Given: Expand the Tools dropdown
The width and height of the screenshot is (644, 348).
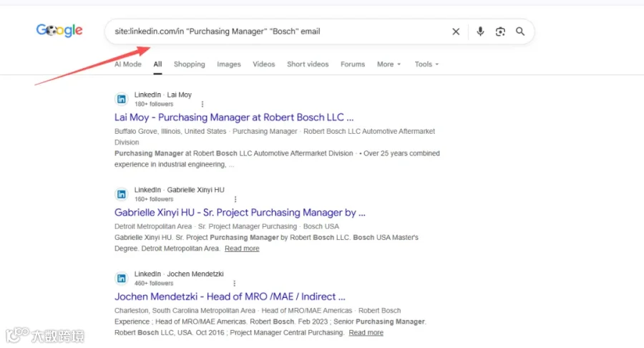Looking at the screenshot, I should click(426, 64).
